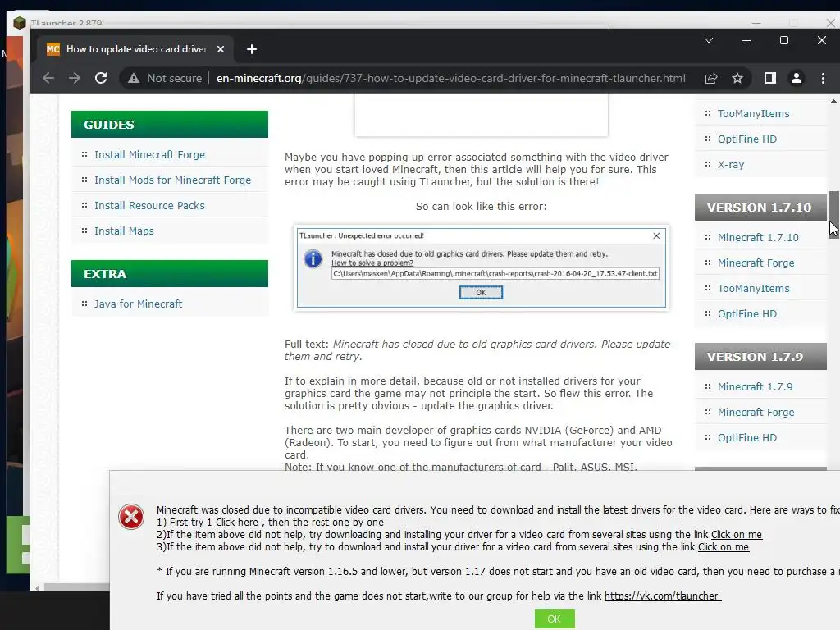Open browser side panel icon
Viewport: 840px width, 630px height.
coord(769,78)
